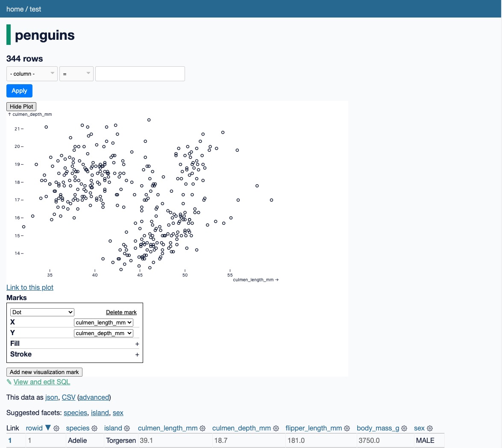Open culmen_length_mm column gear options
This screenshot has height=448, width=502.
tap(203, 428)
